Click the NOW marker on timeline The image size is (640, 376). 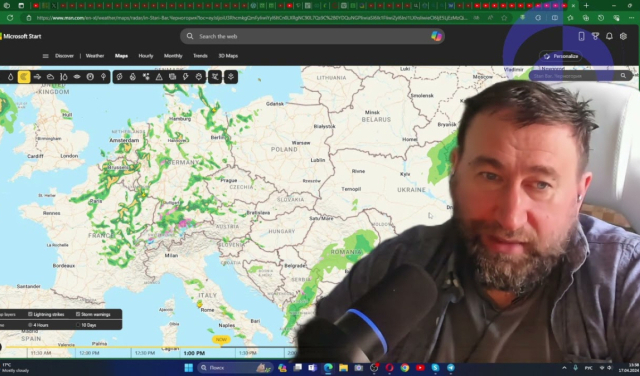(221, 340)
